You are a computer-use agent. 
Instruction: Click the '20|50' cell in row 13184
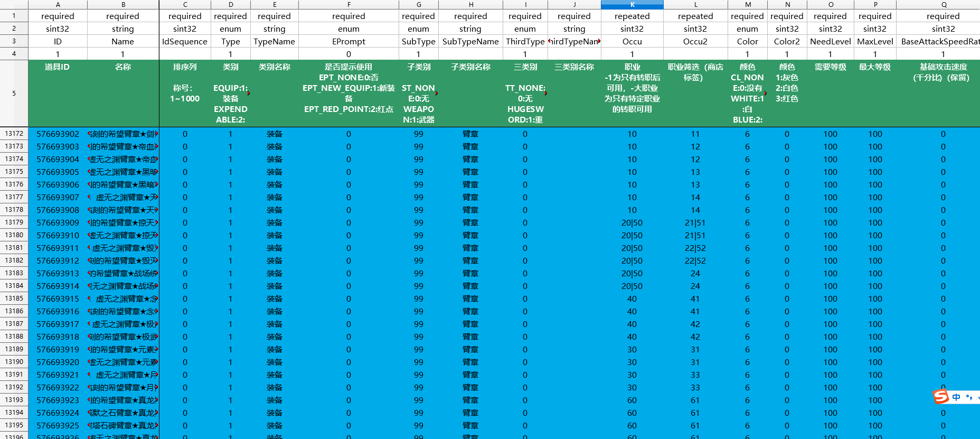tap(632, 286)
